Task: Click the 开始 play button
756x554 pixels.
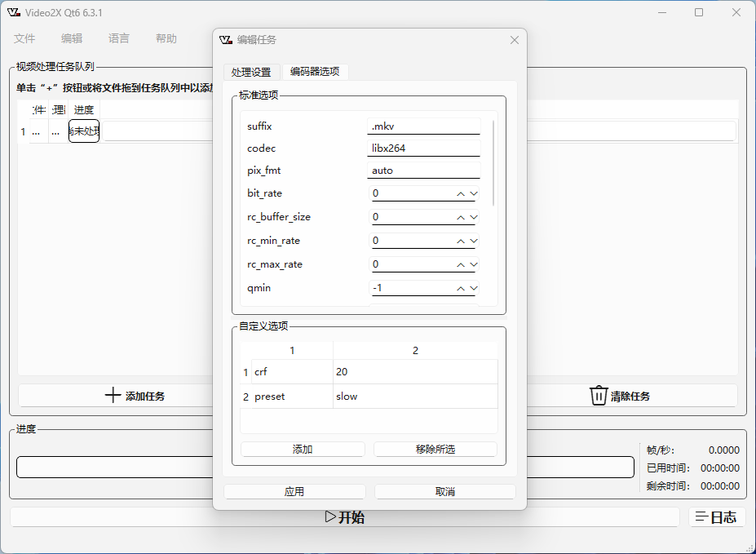Action: [x=345, y=517]
